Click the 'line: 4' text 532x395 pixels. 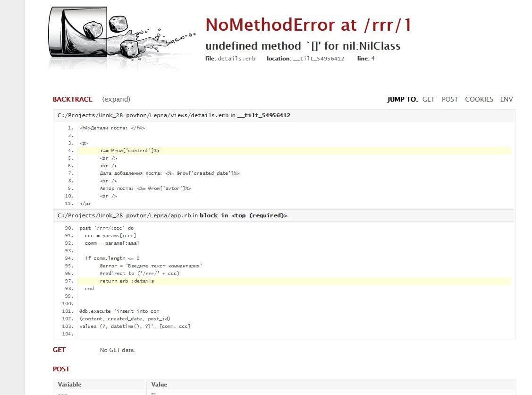[366, 59]
